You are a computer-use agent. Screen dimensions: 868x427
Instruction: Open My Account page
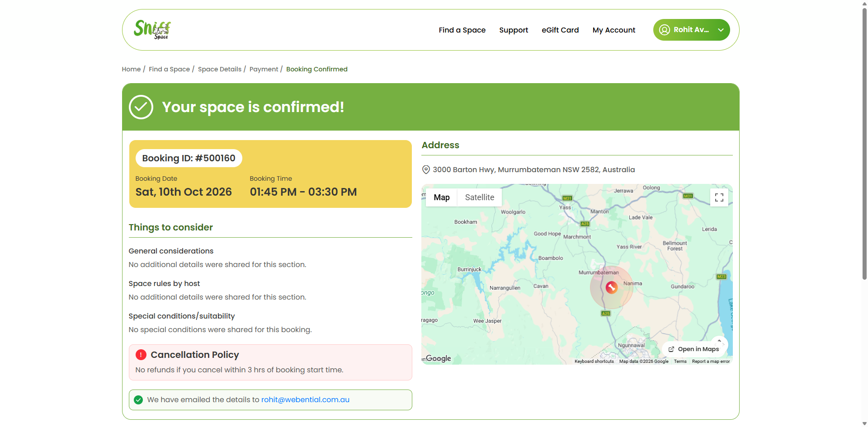coord(614,30)
